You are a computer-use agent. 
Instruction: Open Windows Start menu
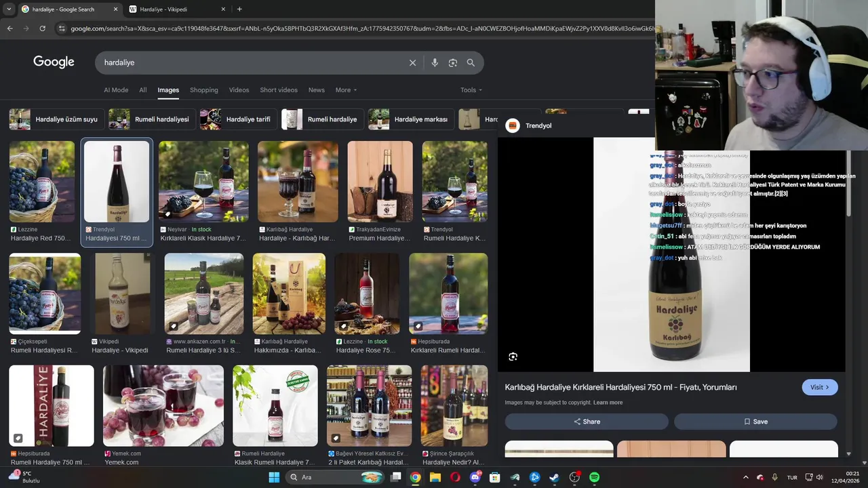[x=274, y=477]
